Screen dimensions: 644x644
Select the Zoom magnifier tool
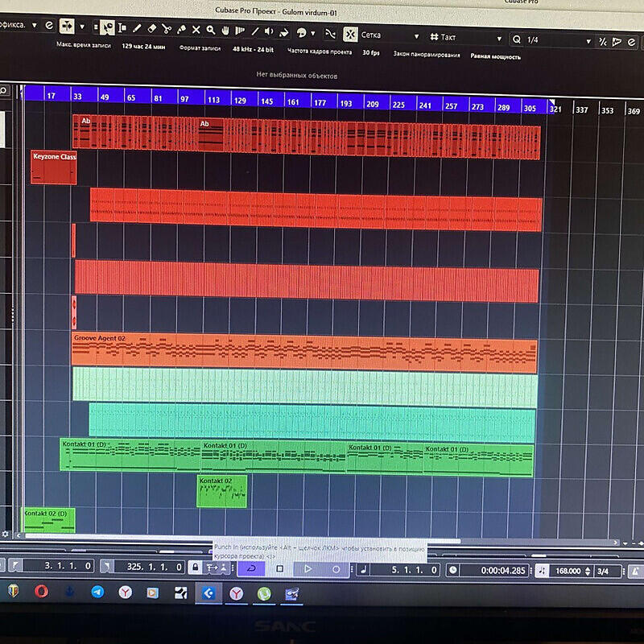point(211,30)
